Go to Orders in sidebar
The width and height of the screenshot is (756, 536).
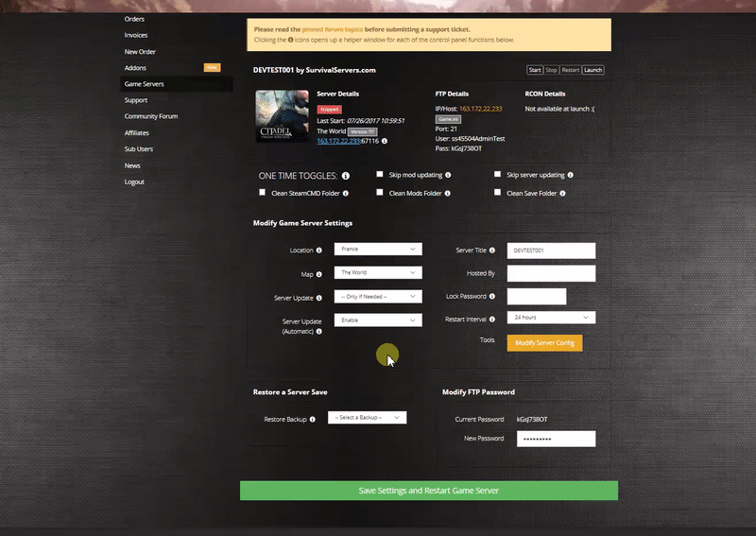coord(134,19)
